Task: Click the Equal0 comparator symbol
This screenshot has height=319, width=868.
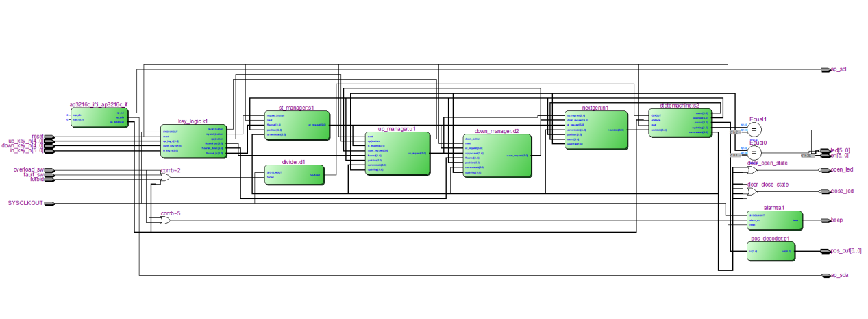Action: (x=754, y=152)
